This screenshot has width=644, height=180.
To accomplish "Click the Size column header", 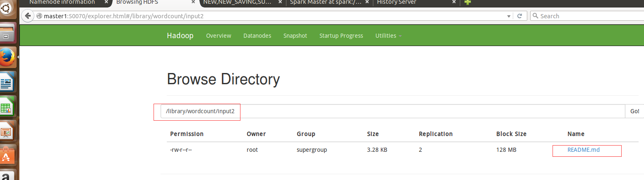I will (x=373, y=134).
